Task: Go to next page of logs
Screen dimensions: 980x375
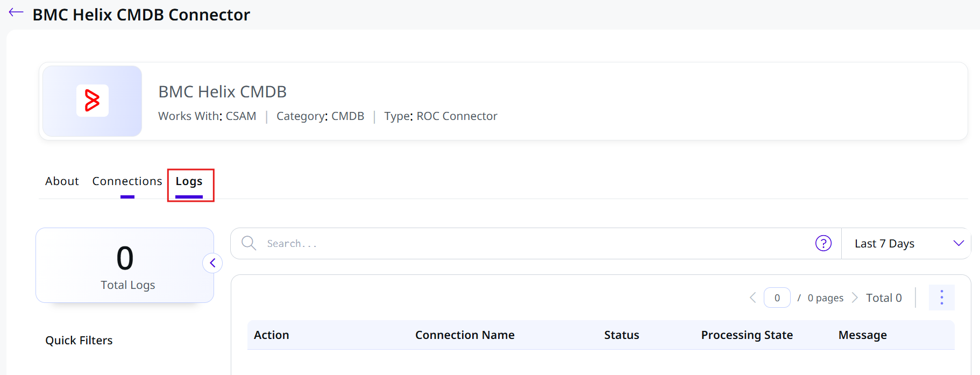Action: 855,298
